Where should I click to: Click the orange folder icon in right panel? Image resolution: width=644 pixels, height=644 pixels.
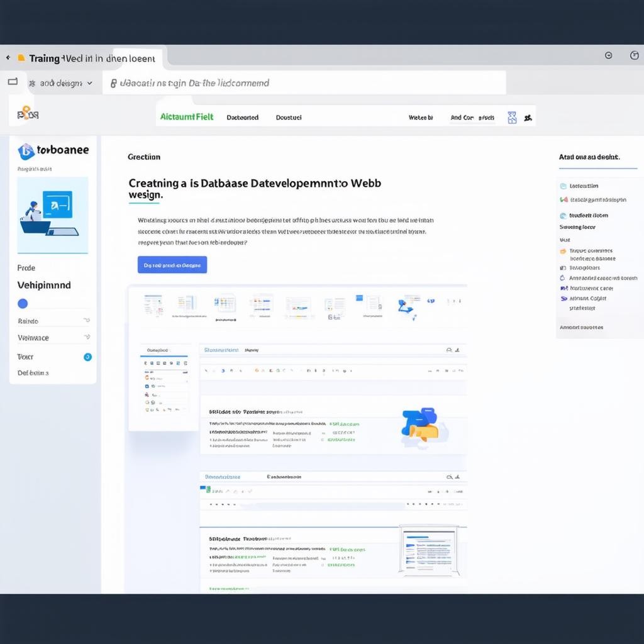(x=563, y=251)
